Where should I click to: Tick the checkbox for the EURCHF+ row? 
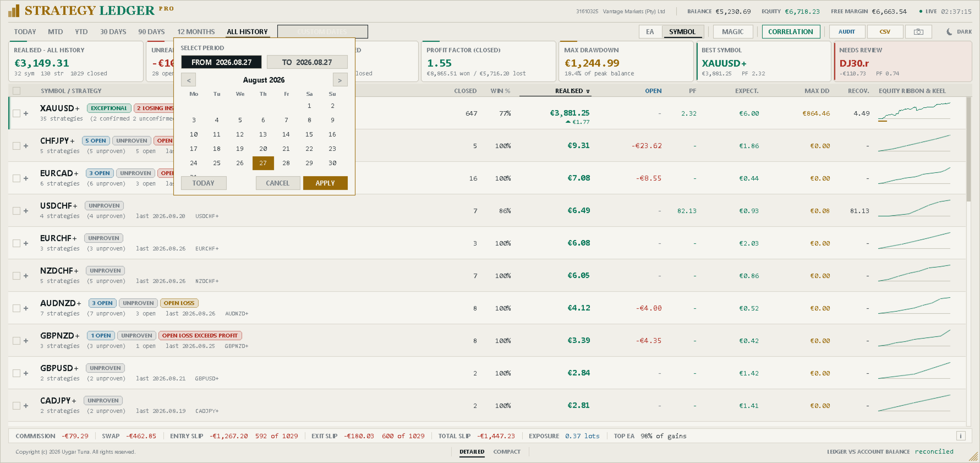pos(17,243)
